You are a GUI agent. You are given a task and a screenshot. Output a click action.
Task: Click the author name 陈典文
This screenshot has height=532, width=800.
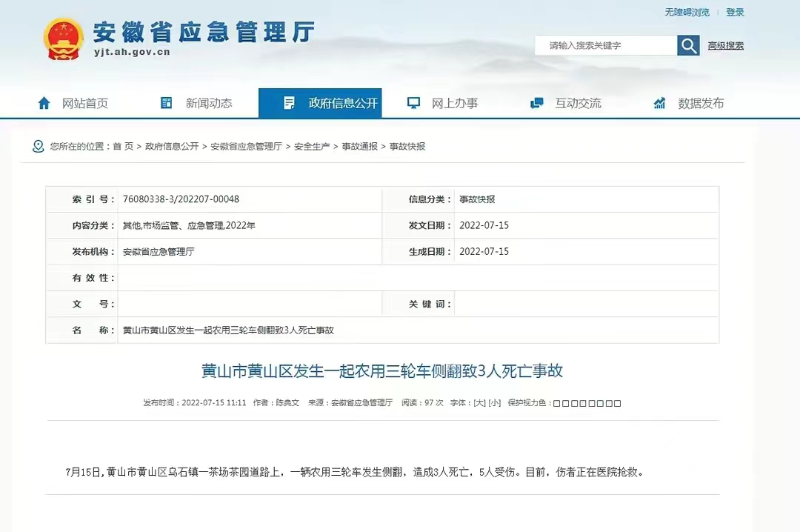coord(287,403)
